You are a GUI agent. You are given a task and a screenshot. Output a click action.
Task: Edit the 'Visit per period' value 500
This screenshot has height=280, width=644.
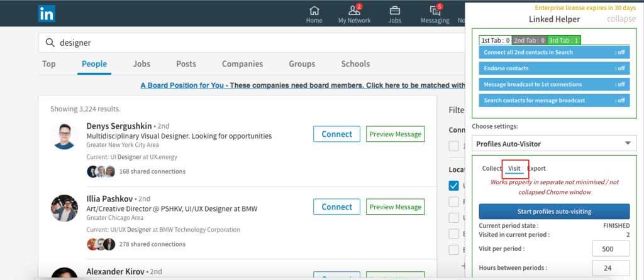pyautogui.click(x=611, y=249)
